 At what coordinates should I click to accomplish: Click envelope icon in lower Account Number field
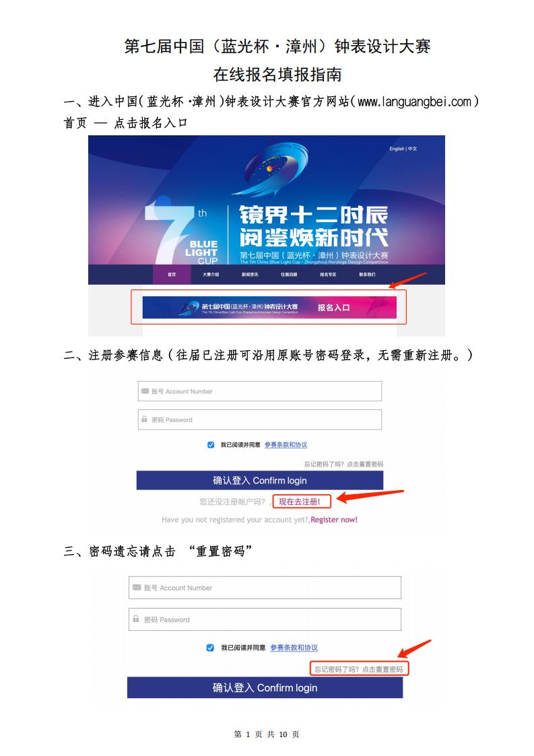(137, 587)
